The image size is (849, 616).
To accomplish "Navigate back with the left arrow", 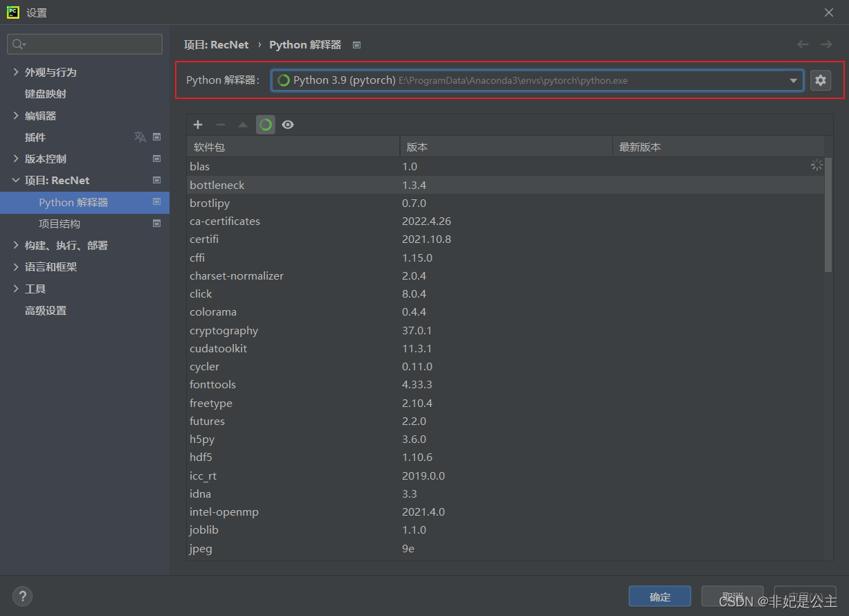I will (803, 44).
